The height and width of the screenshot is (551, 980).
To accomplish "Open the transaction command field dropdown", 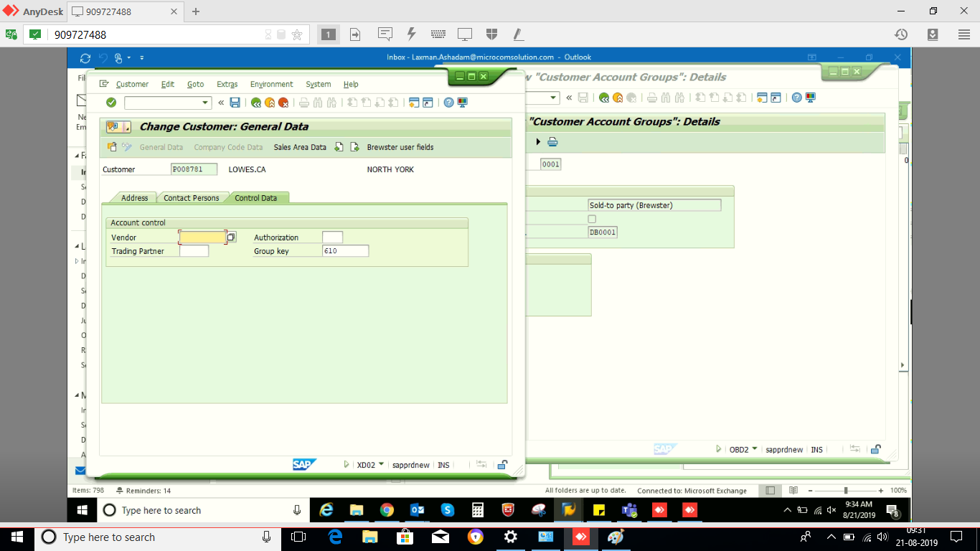I will [x=205, y=103].
